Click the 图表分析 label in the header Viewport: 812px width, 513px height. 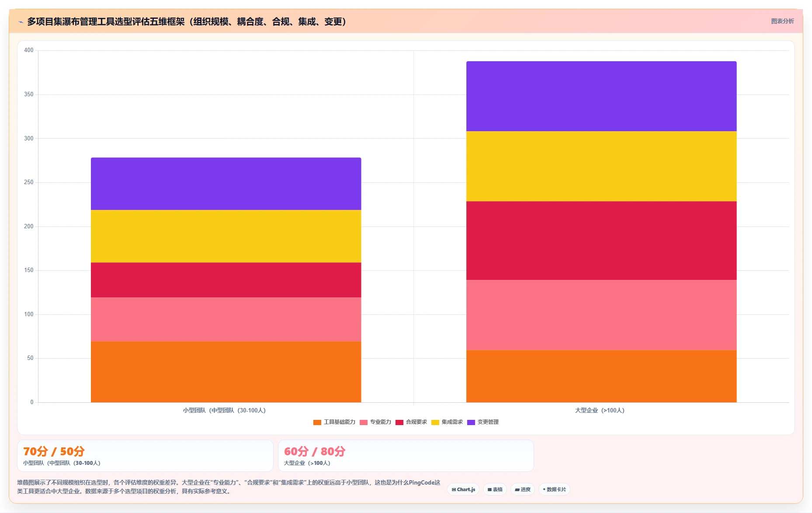(x=782, y=21)
